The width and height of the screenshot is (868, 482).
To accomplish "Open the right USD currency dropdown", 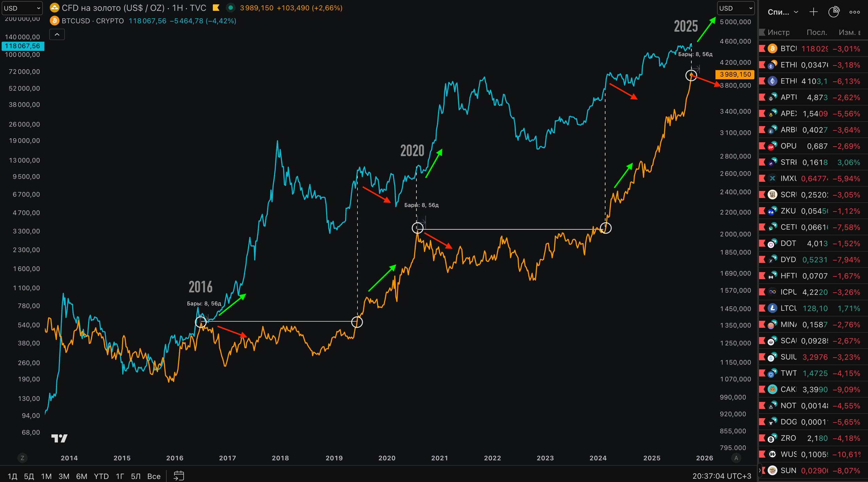I will pyautogui.click(x=736, y=8).
